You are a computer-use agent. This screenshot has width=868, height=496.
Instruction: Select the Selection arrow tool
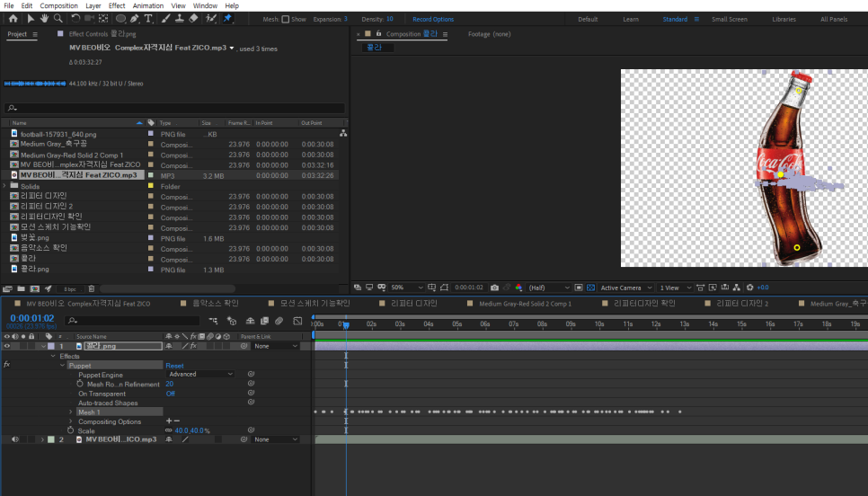tap(31, 19)
